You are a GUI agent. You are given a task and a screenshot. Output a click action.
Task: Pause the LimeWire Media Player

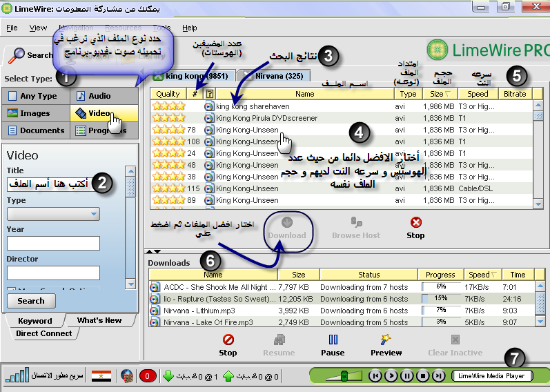pos(407,376)
